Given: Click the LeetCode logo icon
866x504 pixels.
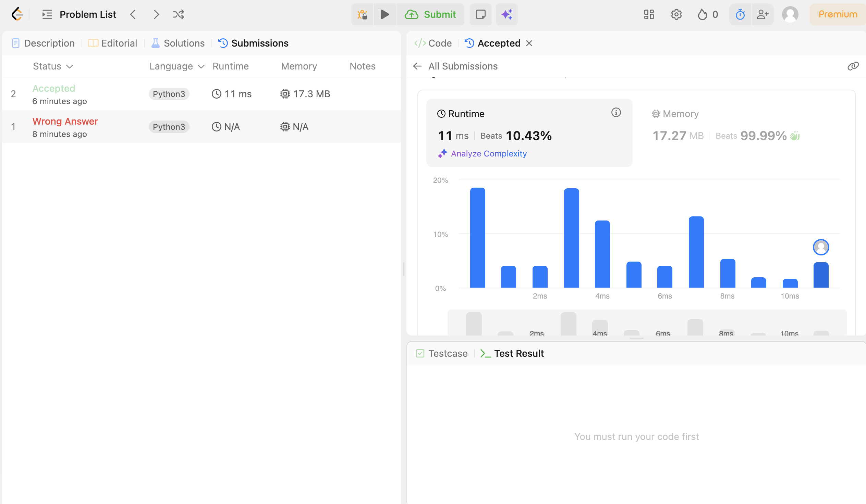Looking at the screenshot, I should click(x=17, y=14).
